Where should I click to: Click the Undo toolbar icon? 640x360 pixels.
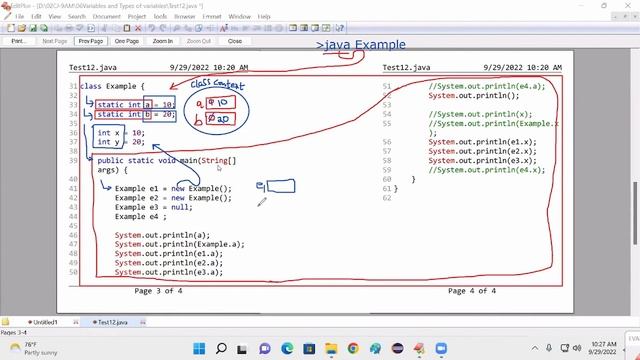click(152, 28)
